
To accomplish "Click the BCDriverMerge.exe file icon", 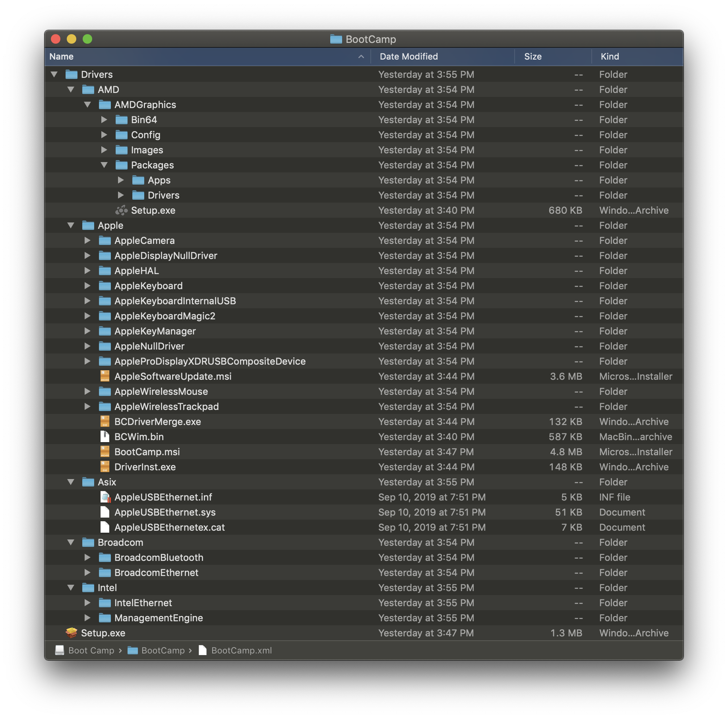I will tap(105, 421).
